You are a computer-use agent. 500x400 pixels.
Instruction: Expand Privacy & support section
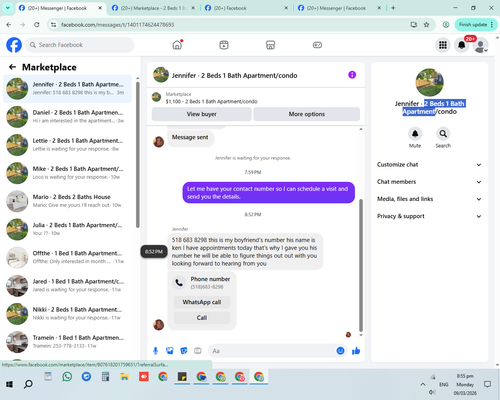click(x=429, y=216)
